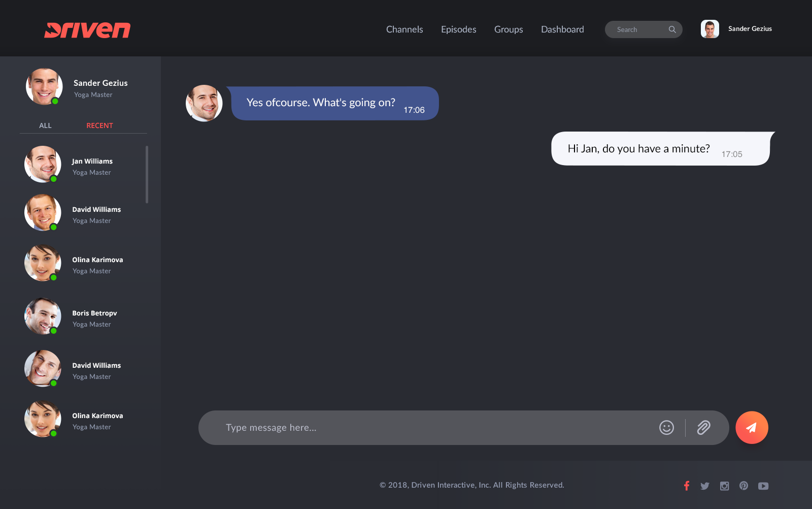Viewport: 812px width, 509px height.
Task: Open the Pinterest footer icon
Action: [743, 486]
